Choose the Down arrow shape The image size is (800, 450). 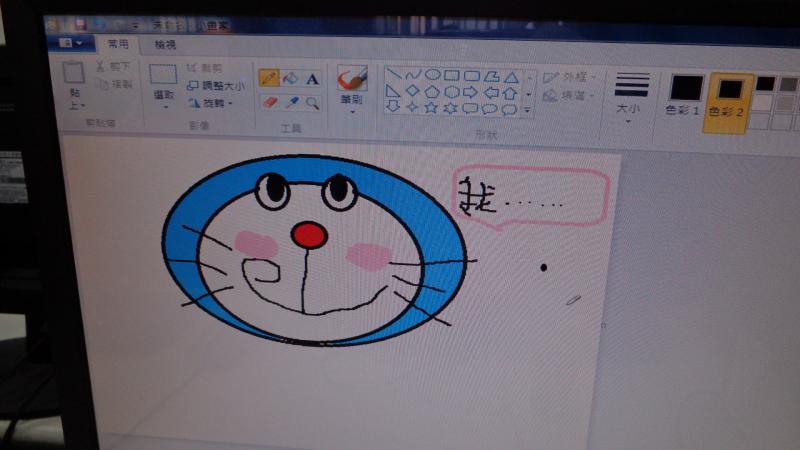(x=392, y=106)
